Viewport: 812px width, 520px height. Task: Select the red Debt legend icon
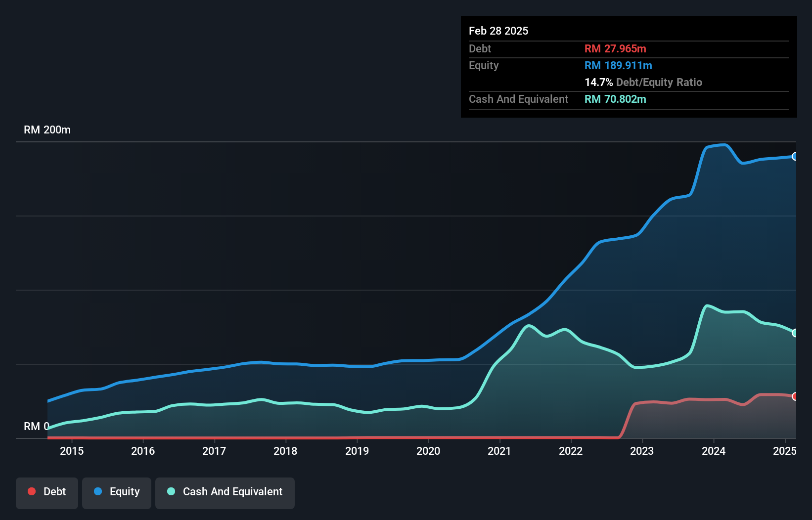coord(31,491)
